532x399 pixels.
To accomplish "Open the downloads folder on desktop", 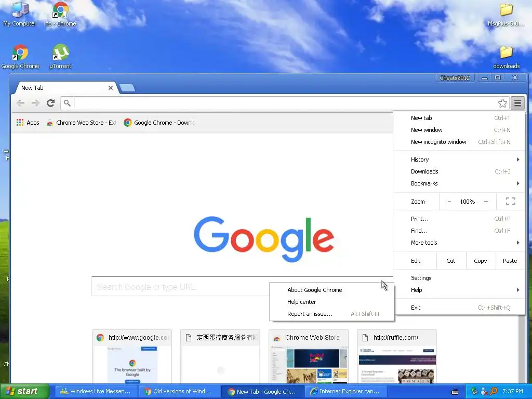I will click(x=506, y=57).
